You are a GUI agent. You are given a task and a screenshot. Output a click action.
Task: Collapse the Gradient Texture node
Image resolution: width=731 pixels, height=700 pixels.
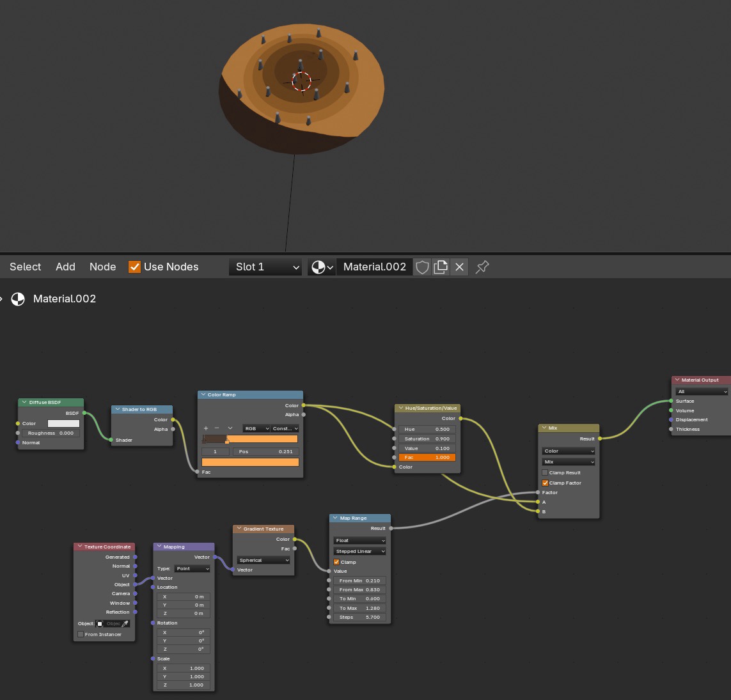click(x=239, y=529)
